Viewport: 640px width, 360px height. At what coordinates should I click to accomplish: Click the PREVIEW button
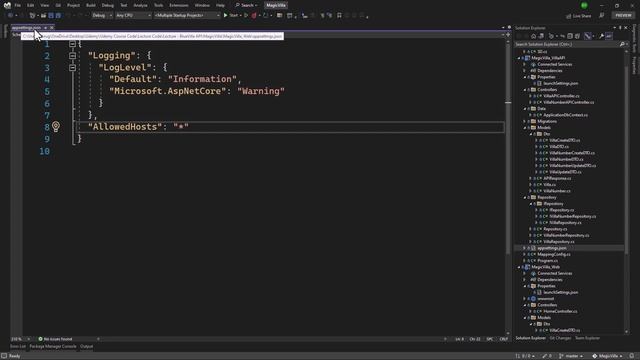[x=623, y=16]
